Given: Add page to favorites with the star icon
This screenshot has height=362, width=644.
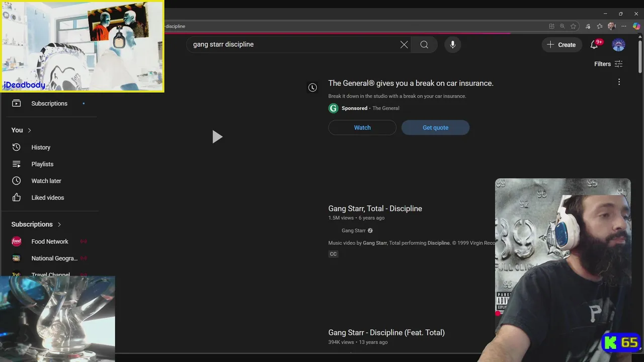Looking at the screenshot, I should click(x=573, y=26).
